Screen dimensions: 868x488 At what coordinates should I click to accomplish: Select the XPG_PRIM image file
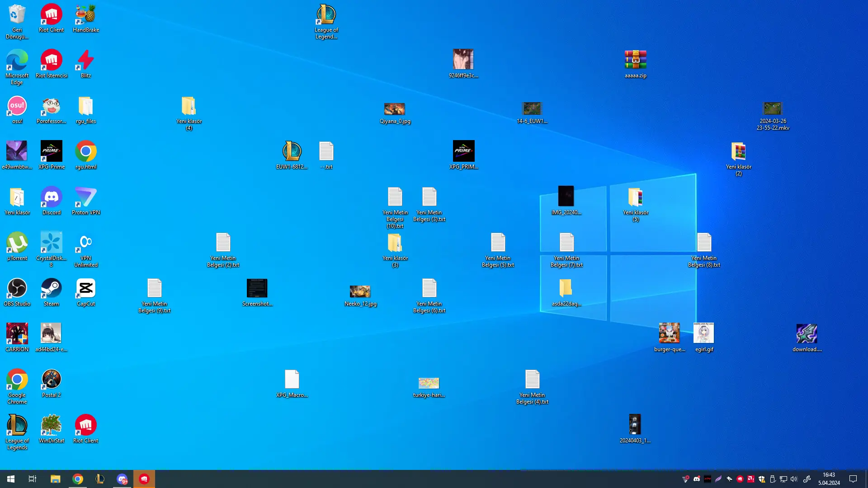(x=464, y=155)
